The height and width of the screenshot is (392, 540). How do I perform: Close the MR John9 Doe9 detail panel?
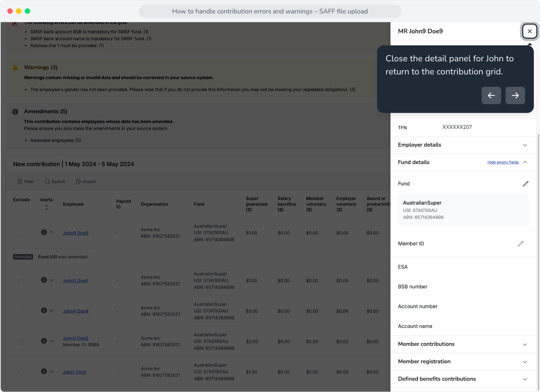(529, 31)
